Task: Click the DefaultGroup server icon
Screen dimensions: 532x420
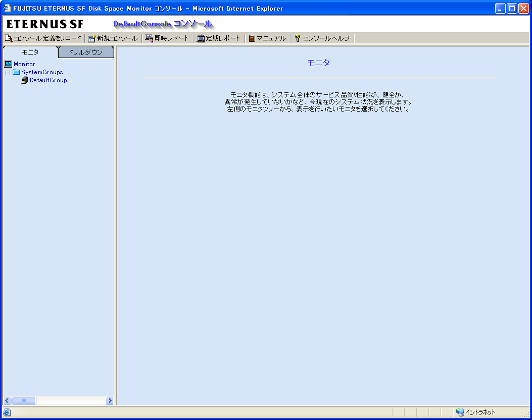Action: 24,80
